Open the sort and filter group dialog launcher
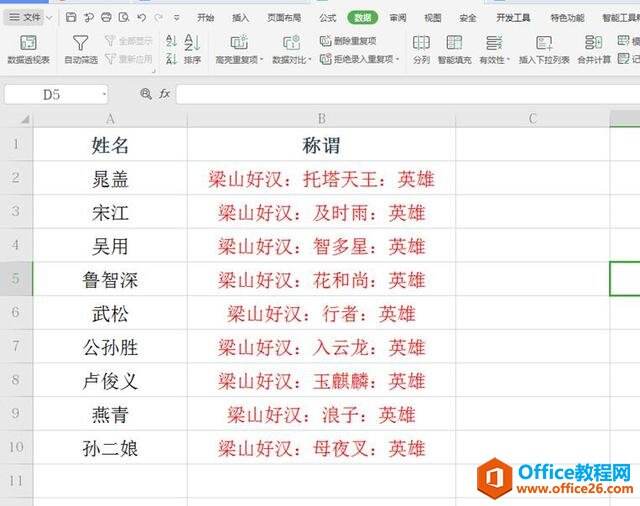The width and height of the screenshot is (640, 506). coord(154,71)
